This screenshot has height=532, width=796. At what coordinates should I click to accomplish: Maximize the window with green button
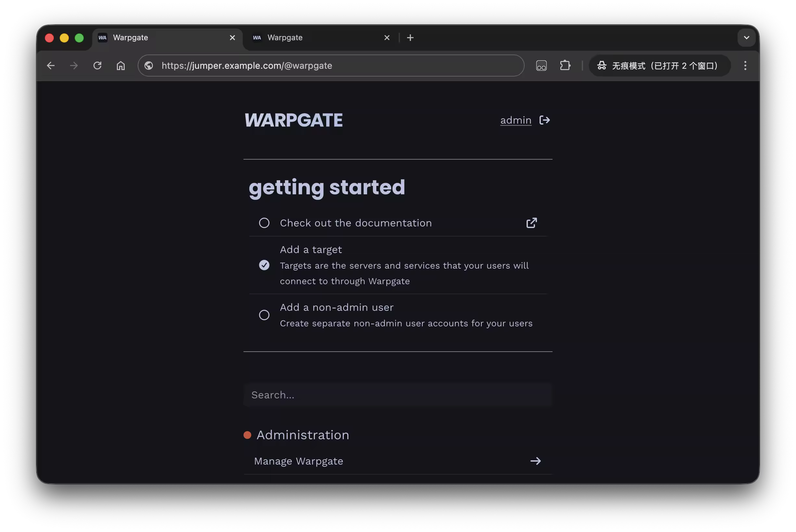(x=79, y=38)
